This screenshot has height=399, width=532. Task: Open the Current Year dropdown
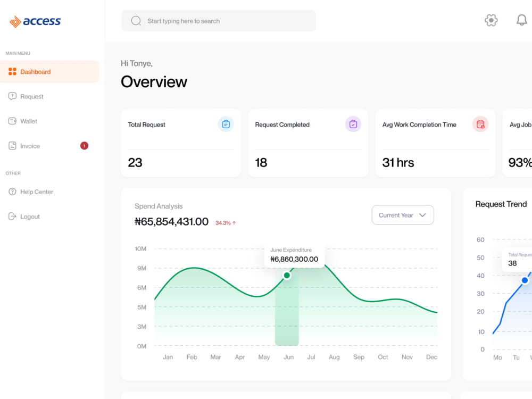pyautogui.click(x=403, y=215)
